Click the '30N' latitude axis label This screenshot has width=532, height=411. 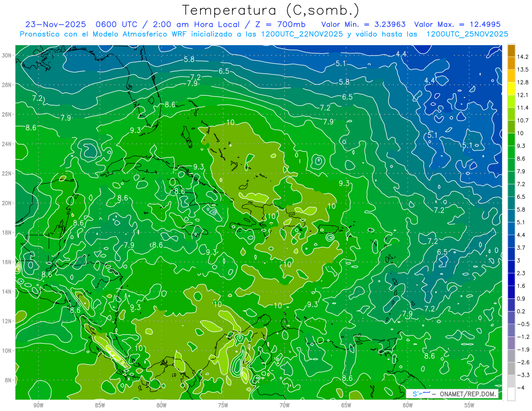click(7, 55)
